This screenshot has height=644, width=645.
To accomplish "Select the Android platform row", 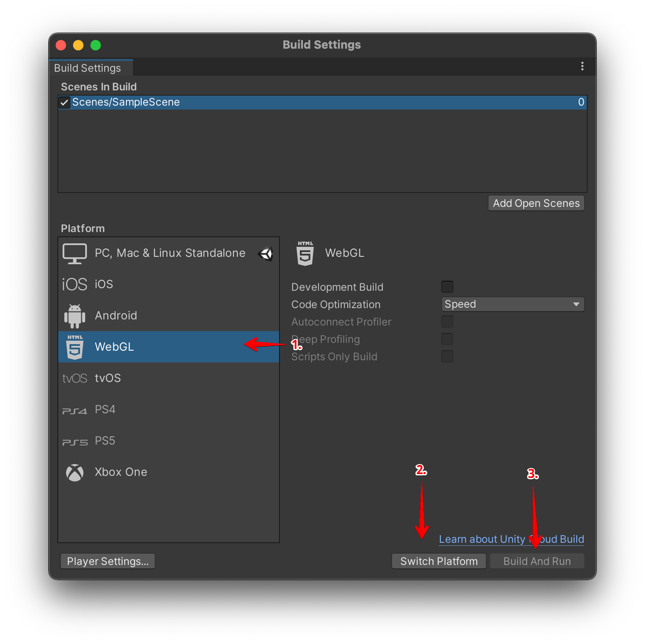I will [169, 316].
